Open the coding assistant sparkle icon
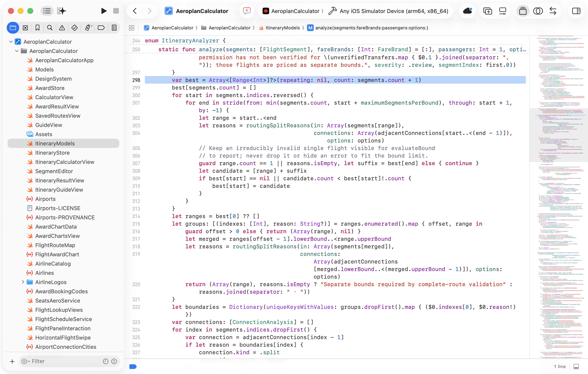Image resolution: width=588 pixels, height=374 pixels. click(61, 11)
